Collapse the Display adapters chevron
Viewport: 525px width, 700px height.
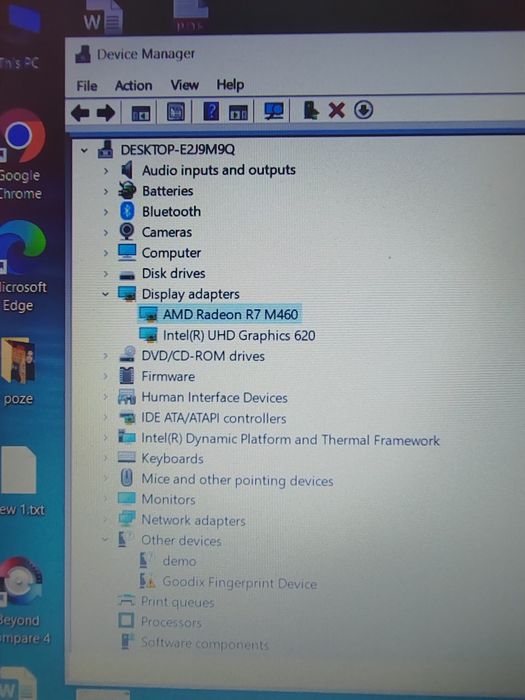click(x=105, y=294)
